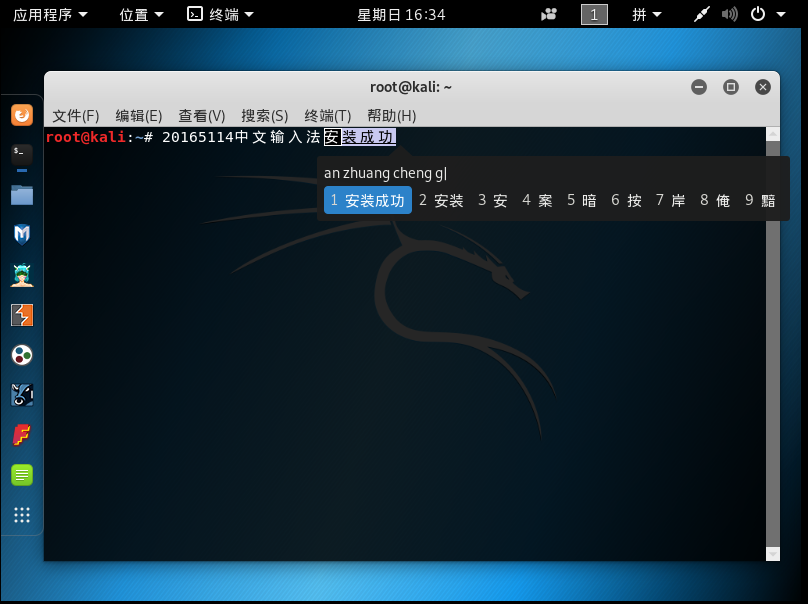Screen dimensions: 808x604
Task: Click the text 20165114中文输入法
Action: point(241,137)
